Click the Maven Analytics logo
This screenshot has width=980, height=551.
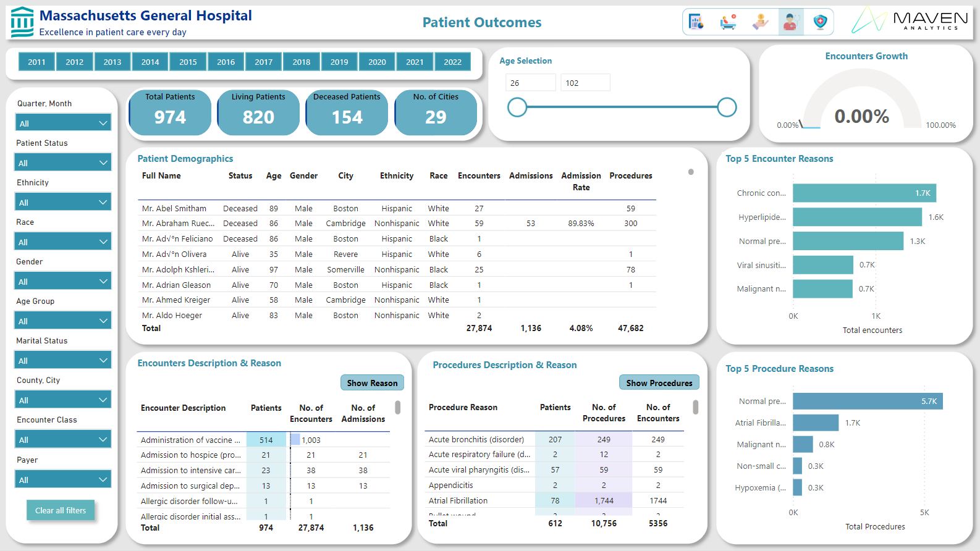coord(909,20)
